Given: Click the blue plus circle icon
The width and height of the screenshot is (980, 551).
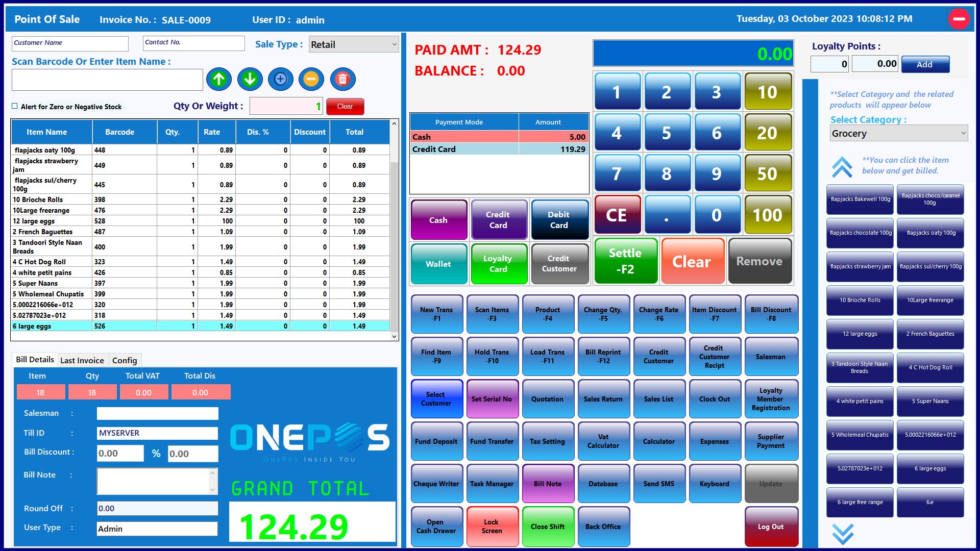Looking at the screenshot, I should tap(281, 79).
